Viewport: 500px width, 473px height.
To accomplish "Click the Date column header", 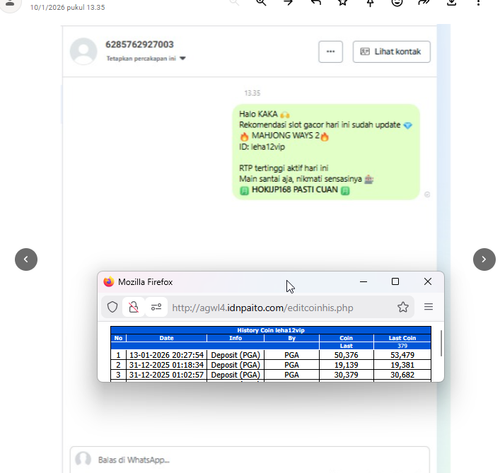I will [x=166, y=338].
